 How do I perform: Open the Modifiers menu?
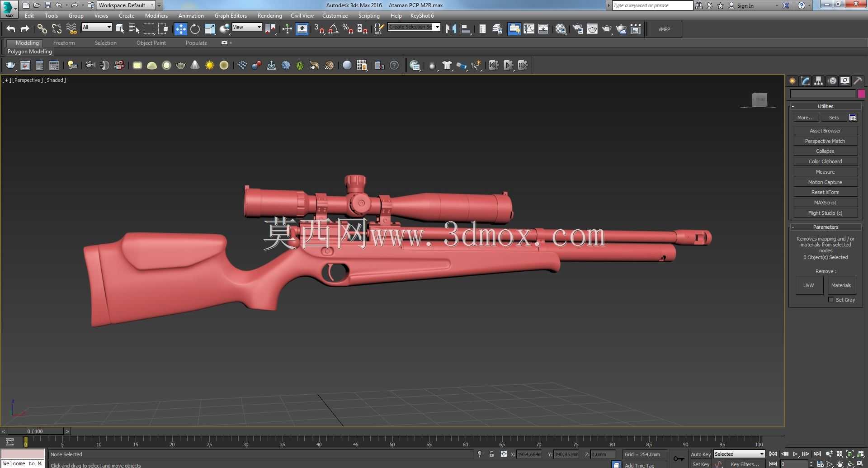pos(156,16)
